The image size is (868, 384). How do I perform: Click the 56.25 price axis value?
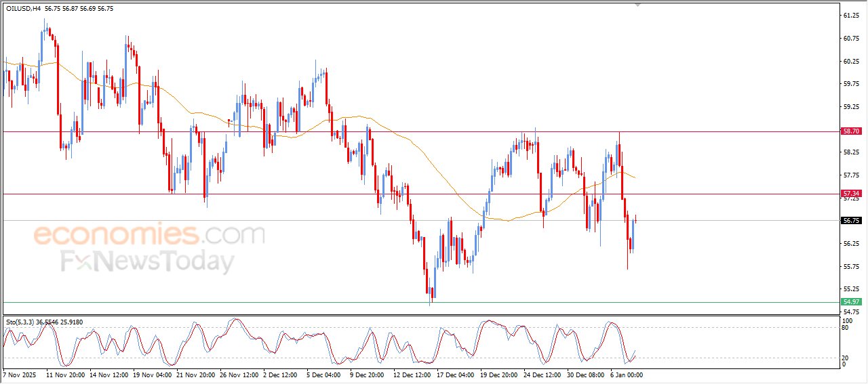(851, 244)
